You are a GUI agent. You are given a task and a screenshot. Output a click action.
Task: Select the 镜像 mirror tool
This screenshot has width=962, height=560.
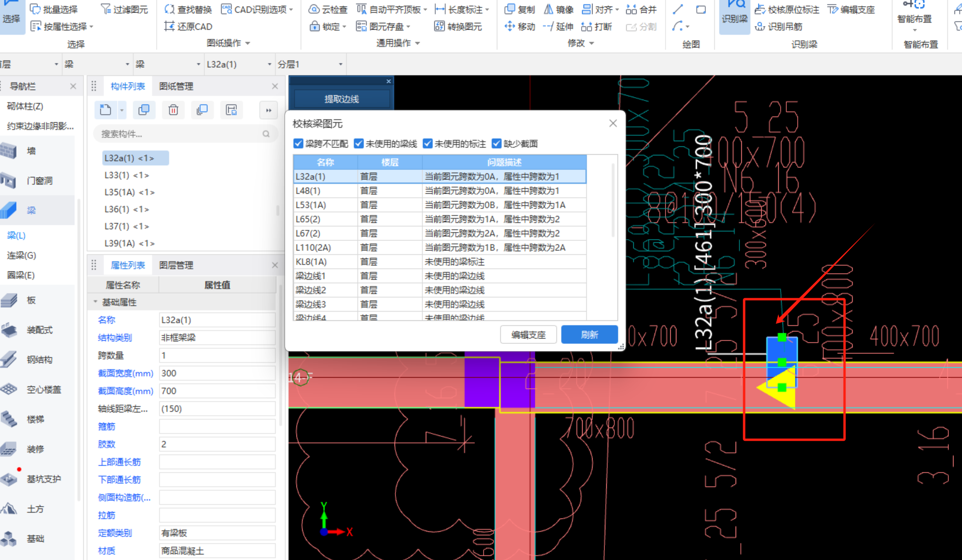pos(558,9)
